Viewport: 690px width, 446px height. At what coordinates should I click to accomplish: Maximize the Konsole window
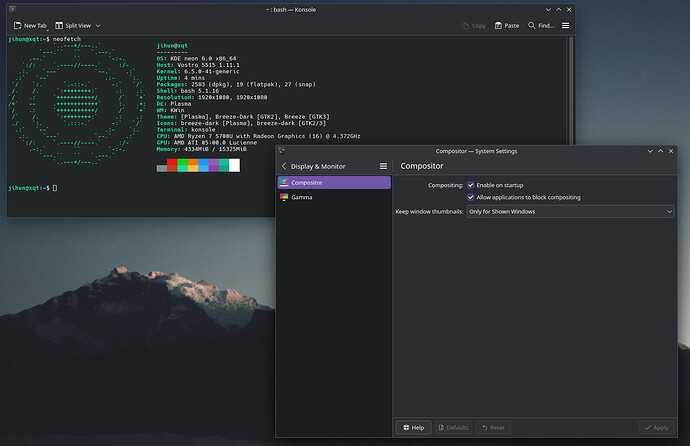point(558,9)
